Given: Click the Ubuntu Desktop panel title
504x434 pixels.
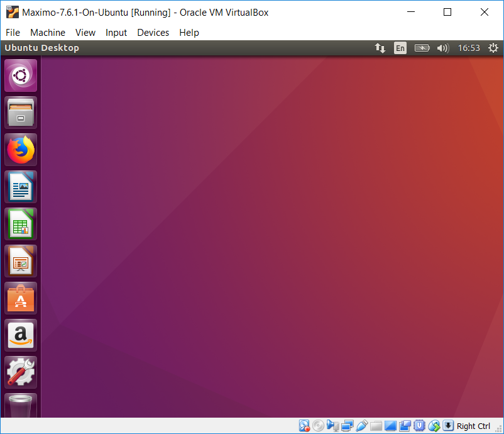Looking at the screenshot, I should coord(41,48).
